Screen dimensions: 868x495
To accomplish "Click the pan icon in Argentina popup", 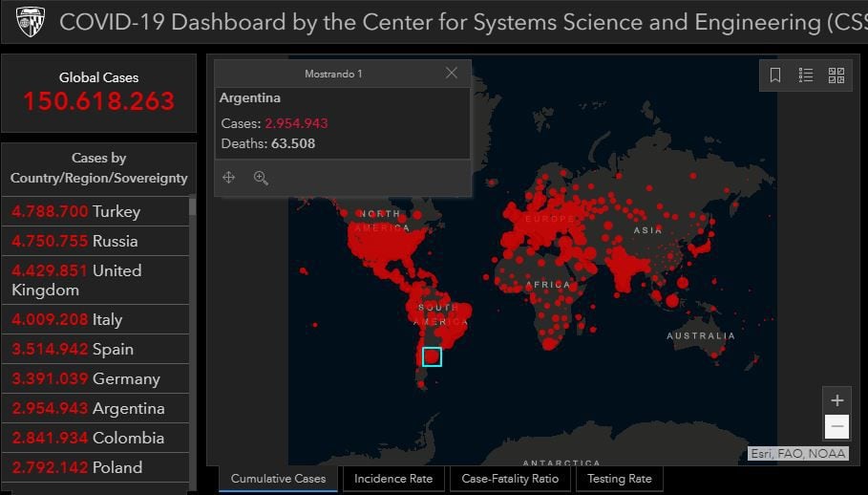I will tap(229, 178).
